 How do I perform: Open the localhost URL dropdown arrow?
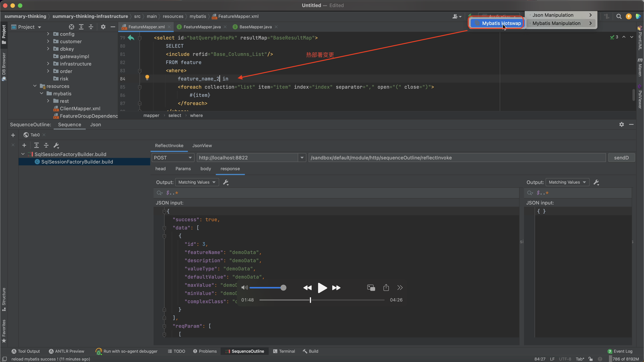pos(302,158)
